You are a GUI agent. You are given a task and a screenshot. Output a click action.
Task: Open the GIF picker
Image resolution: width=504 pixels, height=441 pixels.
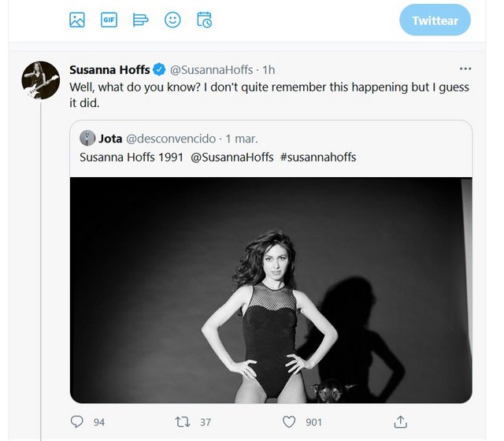pyautogui.click(x=109, y=20)
